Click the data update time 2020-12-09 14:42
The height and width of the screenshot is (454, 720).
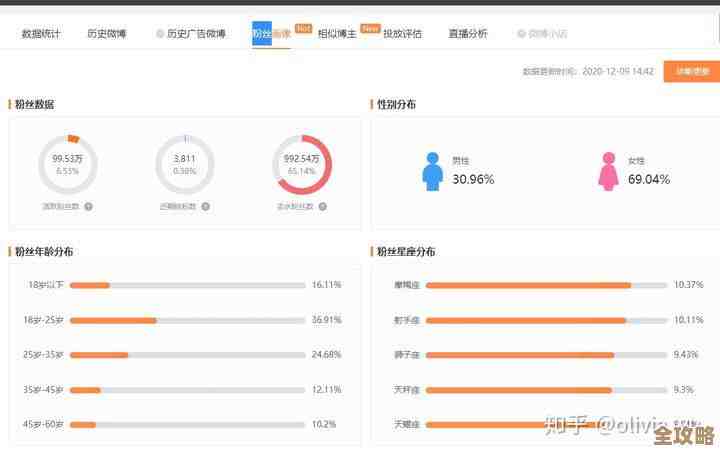coord(618,71)
